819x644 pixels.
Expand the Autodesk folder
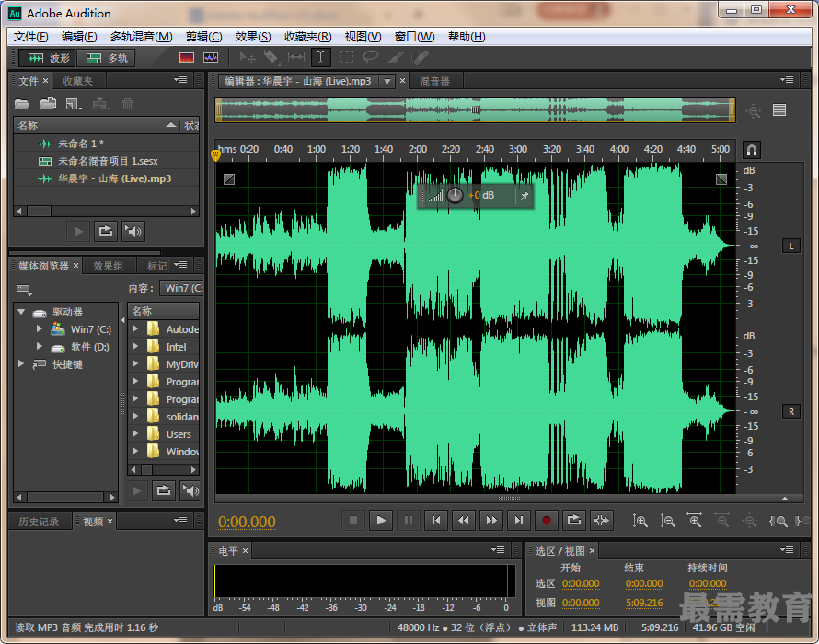point(135,328)
